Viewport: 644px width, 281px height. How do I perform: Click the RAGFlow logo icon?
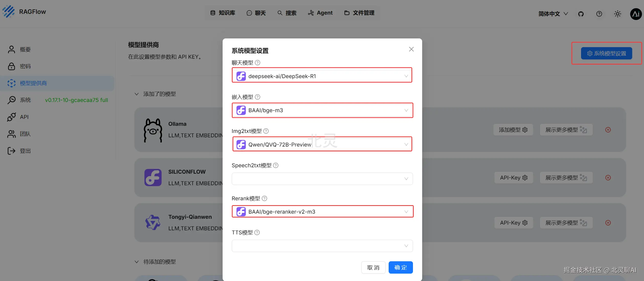[x=9, y=12]
